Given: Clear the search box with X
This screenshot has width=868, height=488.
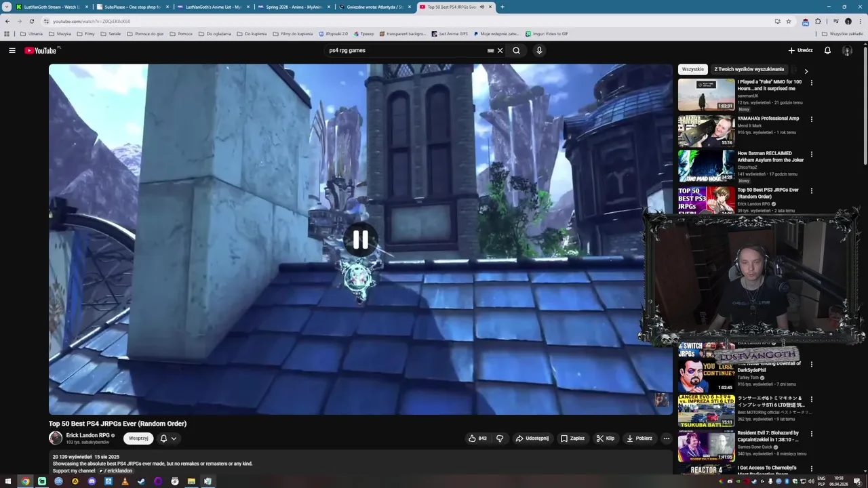Looking at the screenshot, I should coord(500,50).
